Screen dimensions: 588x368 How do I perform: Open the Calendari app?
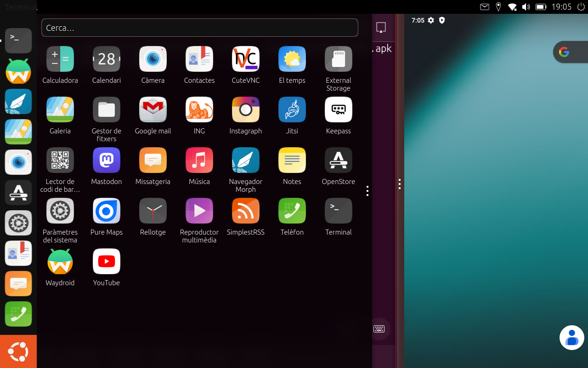(x=107, y=59)
